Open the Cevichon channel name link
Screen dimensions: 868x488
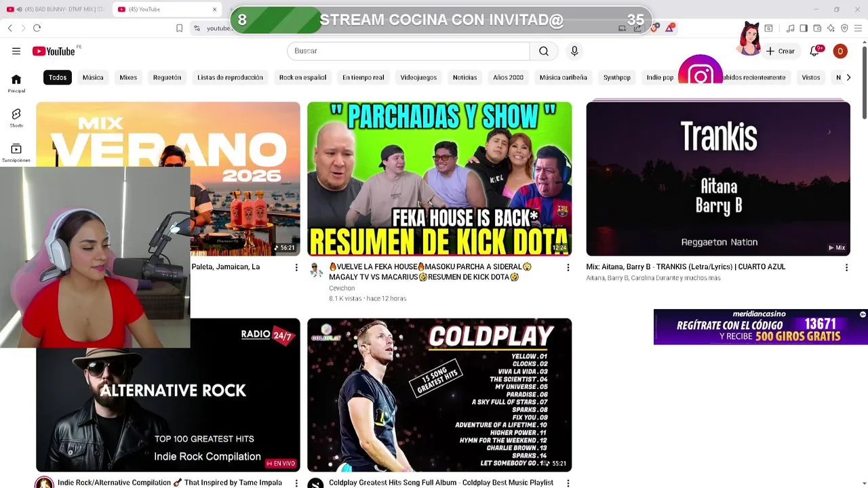point(342,288)
